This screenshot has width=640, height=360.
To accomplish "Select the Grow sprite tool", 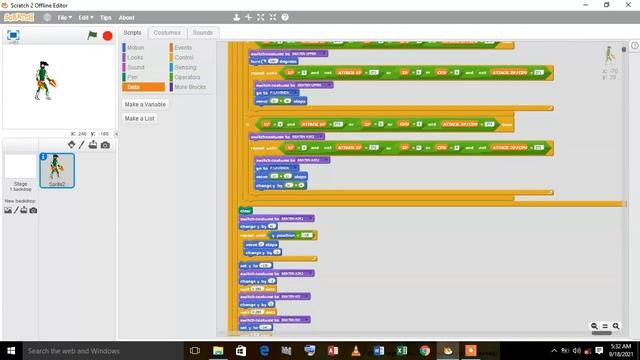I will [260, 17].
